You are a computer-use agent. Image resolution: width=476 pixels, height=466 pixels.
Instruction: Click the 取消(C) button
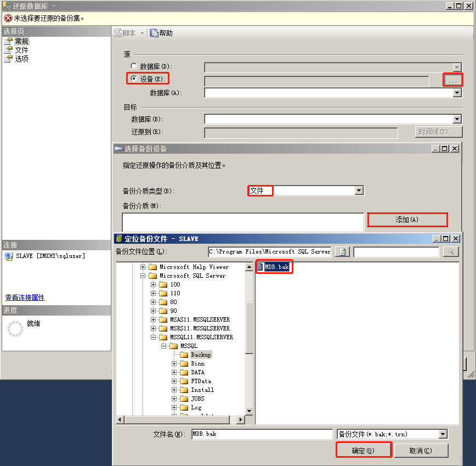(x=421, y=451)
